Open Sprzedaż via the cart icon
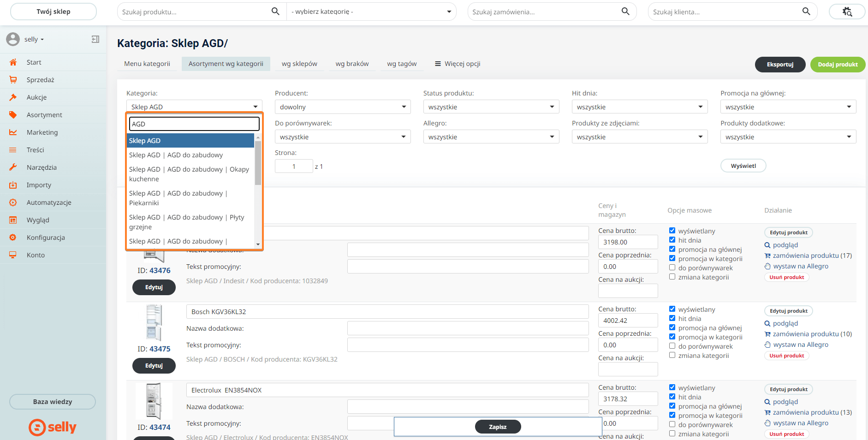This screenshot has height=440, width=868. point(13,80)
